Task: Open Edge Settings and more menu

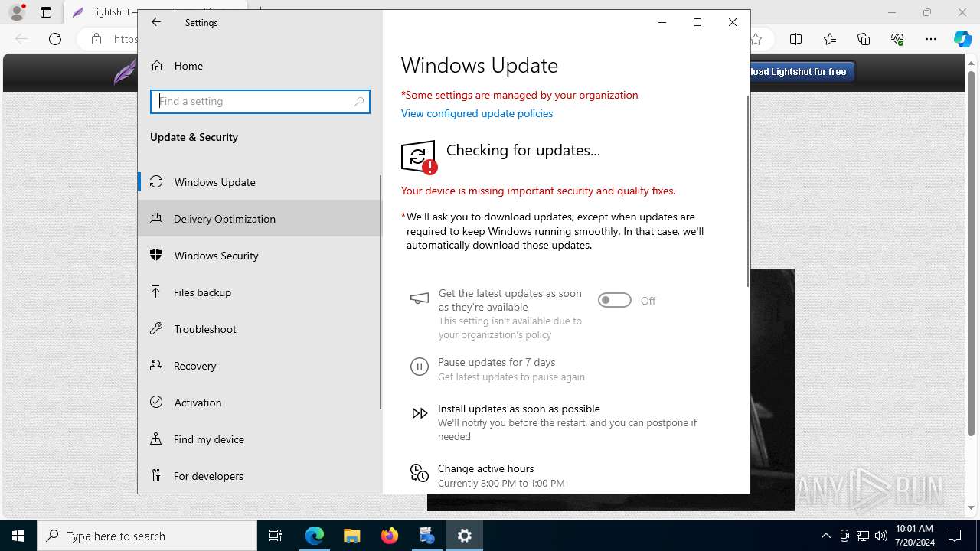Action: click(x=931, y=39)
